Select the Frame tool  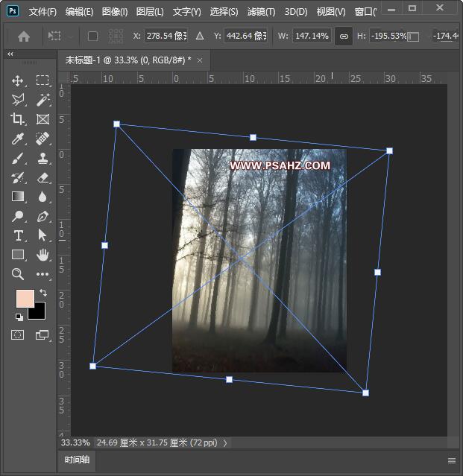(x=42, y=119)
